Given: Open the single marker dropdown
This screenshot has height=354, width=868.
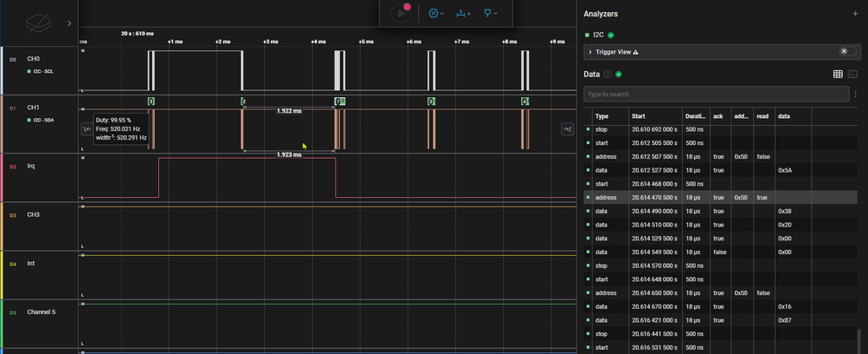Looking at the screenshot, I should click(x=490, y=13).
